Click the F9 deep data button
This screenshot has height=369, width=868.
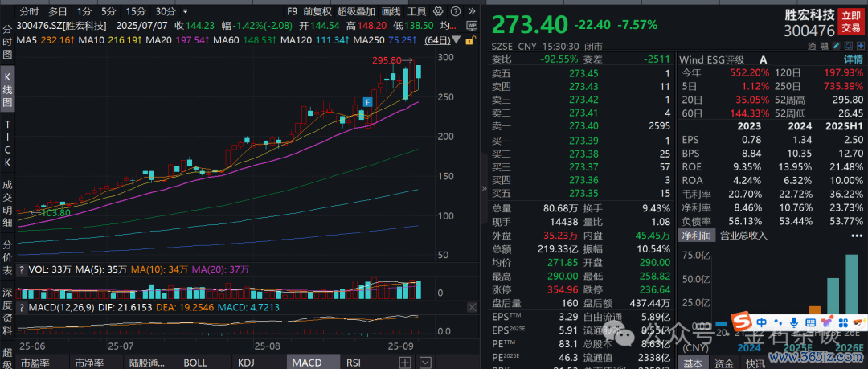point(293,11)
